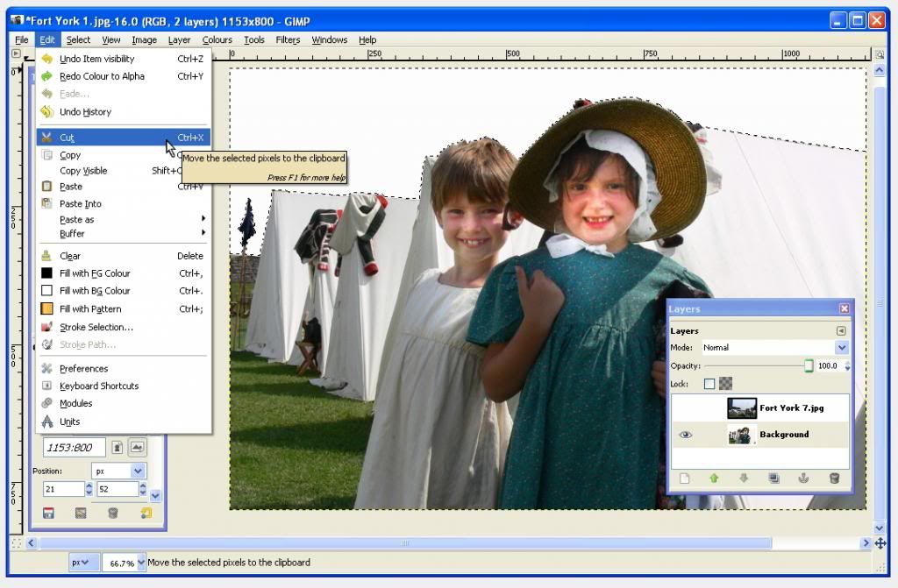Open Layers panel tab menu arrow button

tap(841, 331)
